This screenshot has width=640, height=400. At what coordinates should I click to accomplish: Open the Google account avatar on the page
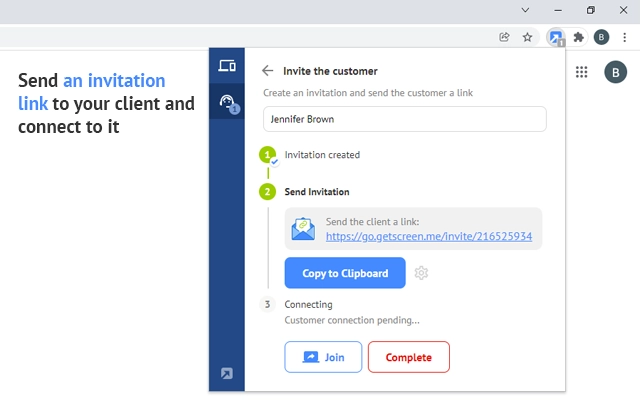click(x=617, y=72)
